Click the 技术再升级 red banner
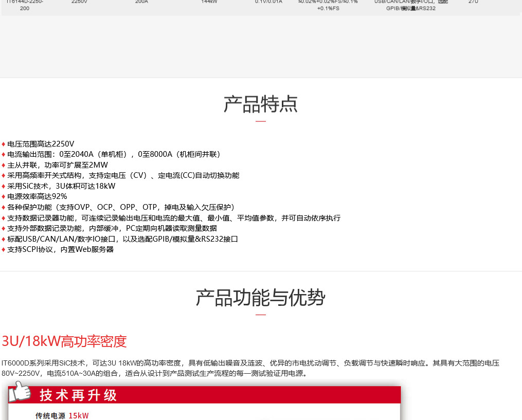 [x=206, y=395]
